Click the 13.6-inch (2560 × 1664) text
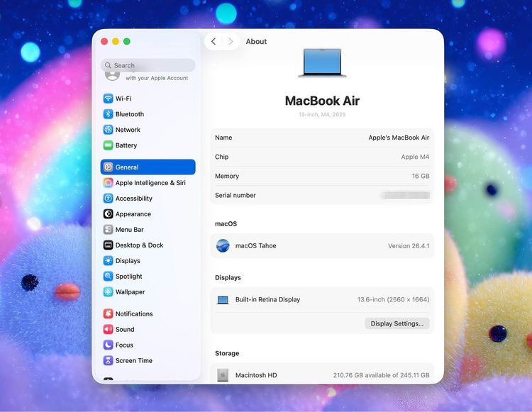 point(393,299)
